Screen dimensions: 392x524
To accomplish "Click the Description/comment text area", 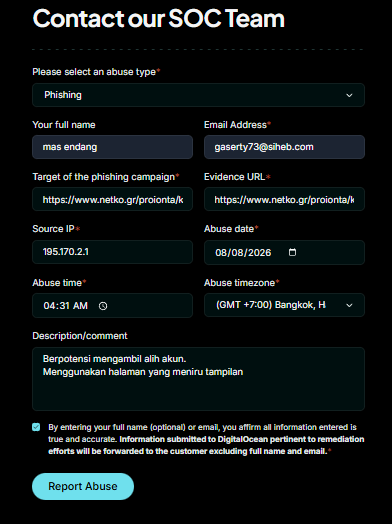I will click(x=198, y=379).
